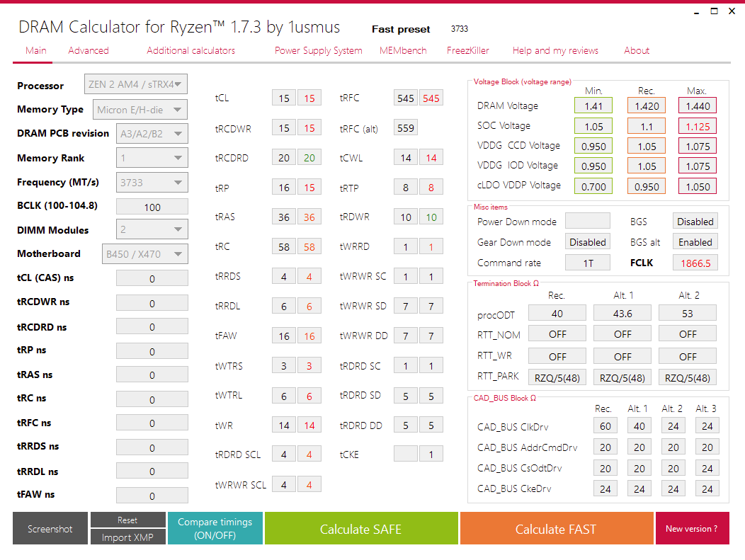Click the Command rate 1T value
This screenshot has width=745, height=560.
588,263
